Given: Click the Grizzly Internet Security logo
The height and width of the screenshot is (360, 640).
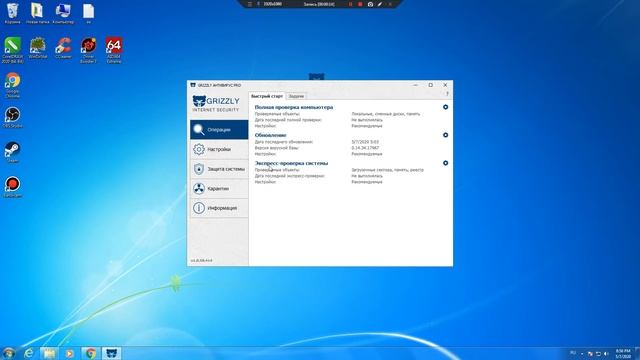Looking at the screenshot, I should [216, 104].
